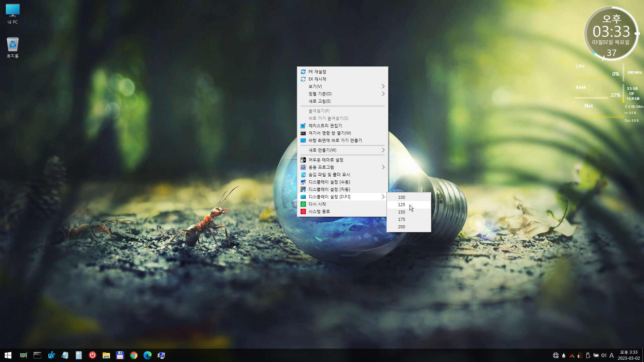This screenshot has width=644, height=362.
Task: Expand the 응용 프로그램 submenu
Action: coord(342,167)
